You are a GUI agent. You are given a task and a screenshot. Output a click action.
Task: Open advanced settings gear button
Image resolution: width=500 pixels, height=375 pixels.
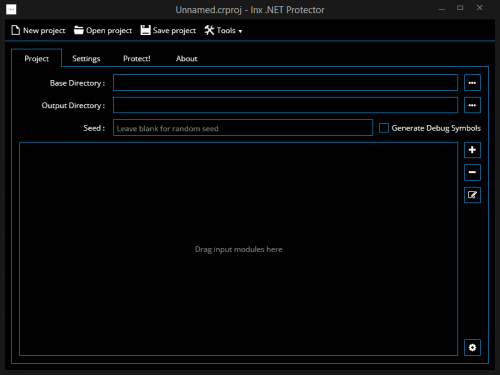coord(472,348)
